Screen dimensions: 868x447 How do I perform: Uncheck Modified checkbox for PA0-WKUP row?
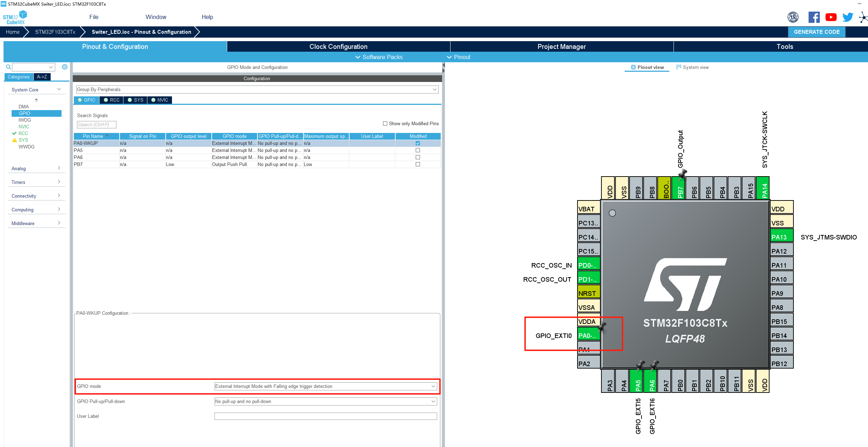[418, 143]
